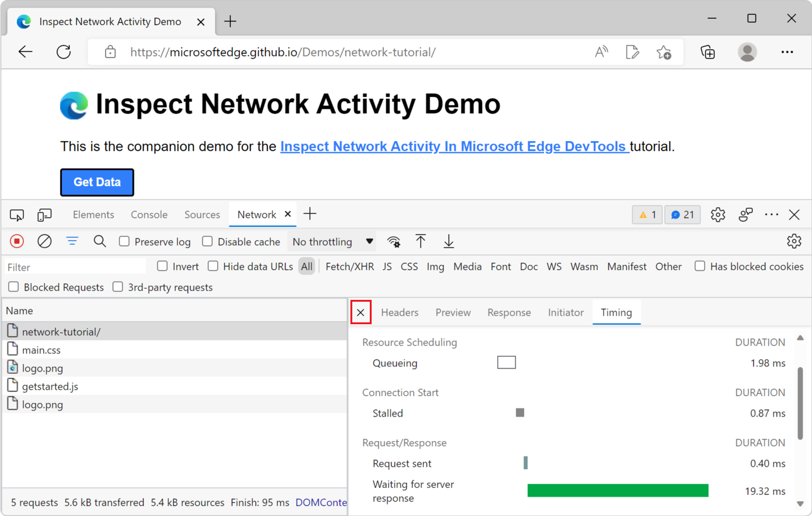Select the main.css request
The width and height of the screenshot is (812, 516).
point(174,350)
